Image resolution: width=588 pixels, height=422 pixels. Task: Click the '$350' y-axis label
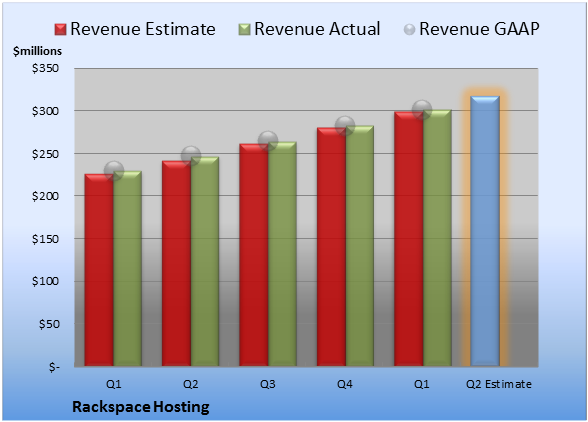point(45,68)
